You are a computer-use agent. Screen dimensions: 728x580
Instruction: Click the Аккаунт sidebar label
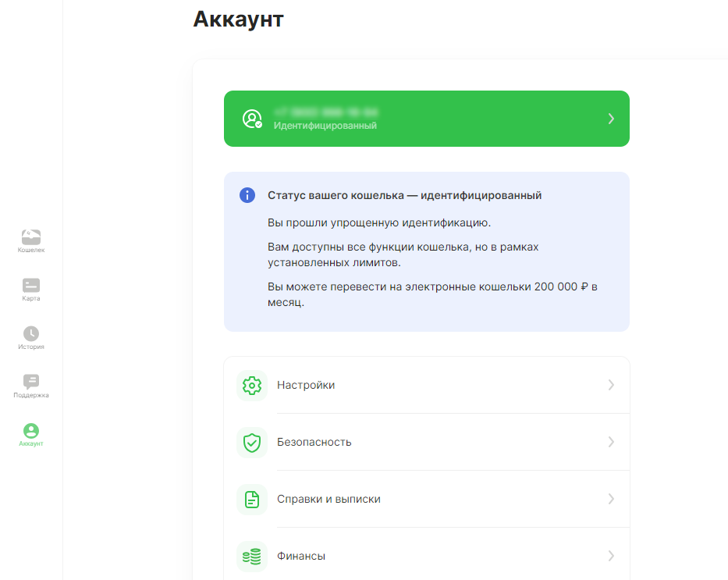[31, 443]
